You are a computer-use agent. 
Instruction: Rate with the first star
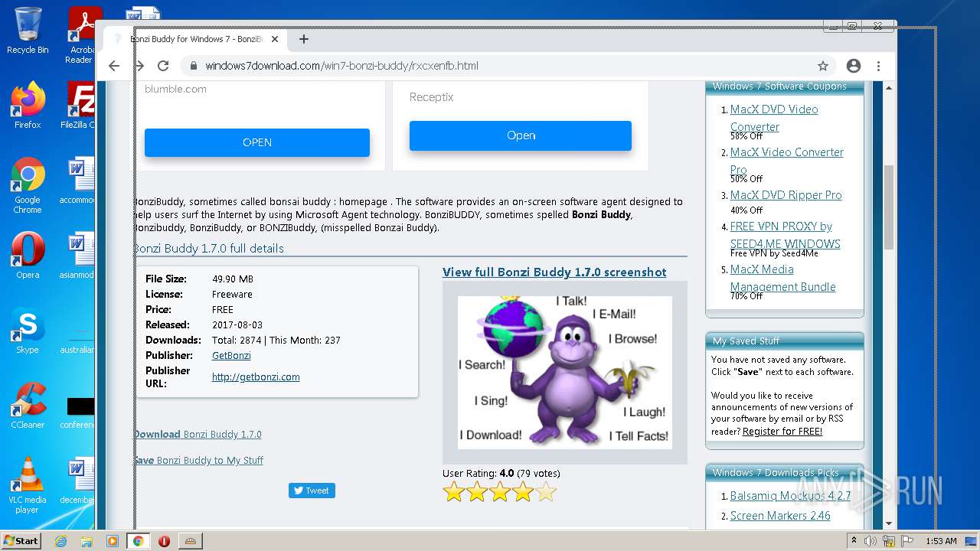(x=454, y=492)
